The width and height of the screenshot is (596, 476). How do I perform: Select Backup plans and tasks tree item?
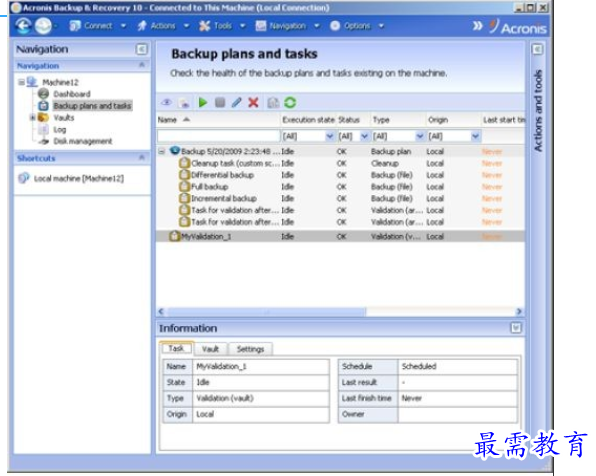point(92,106)
